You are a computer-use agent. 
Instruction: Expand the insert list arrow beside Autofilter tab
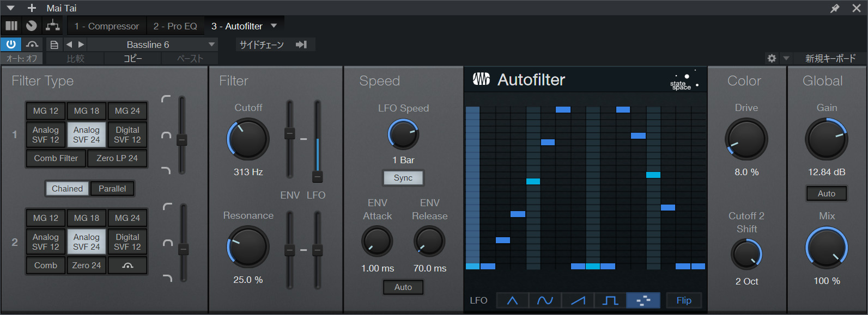pyautogui.click(x=274, y=26)
